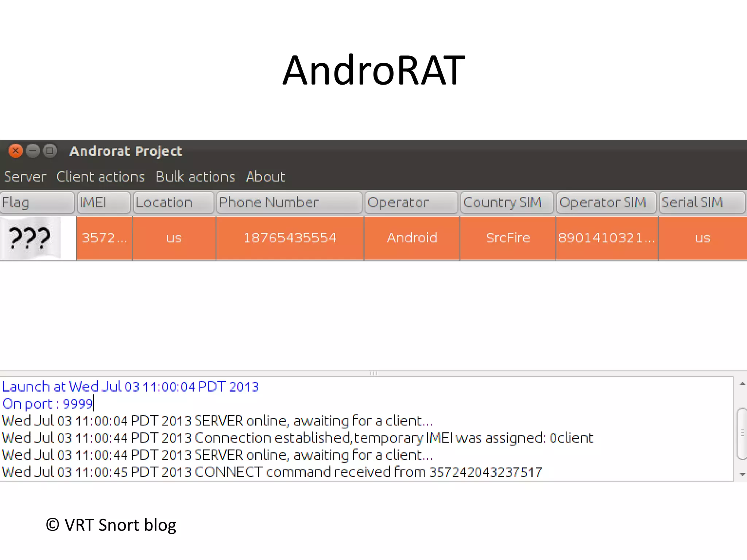Click the log scrollbar down arrow
This screenshot has width=747, height=560.
point(742,474)
